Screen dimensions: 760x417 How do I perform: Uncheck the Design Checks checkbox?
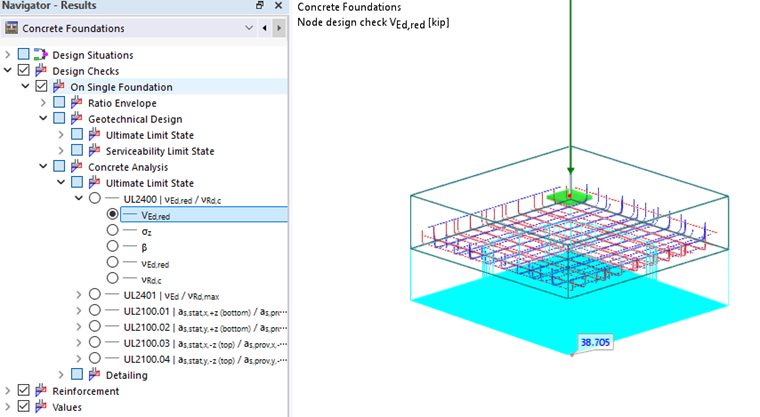(x=23, y=70)
